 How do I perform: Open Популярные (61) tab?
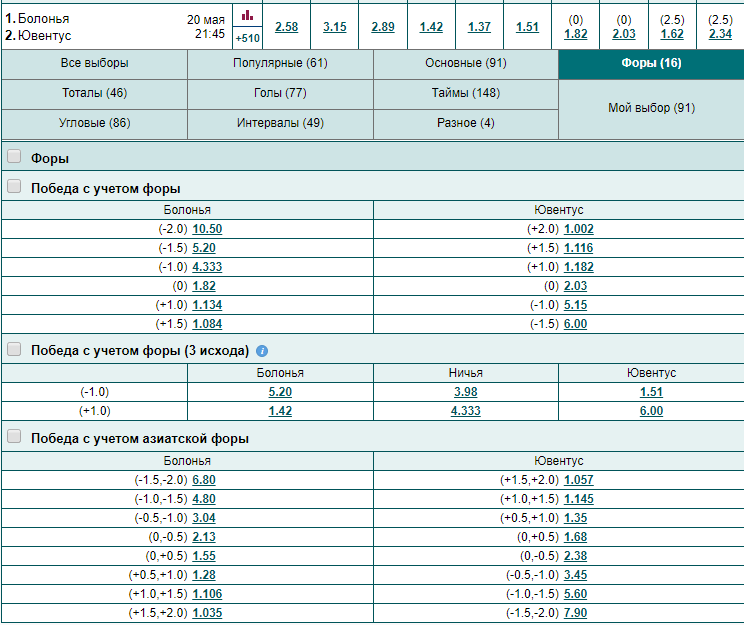click(280, 64)
